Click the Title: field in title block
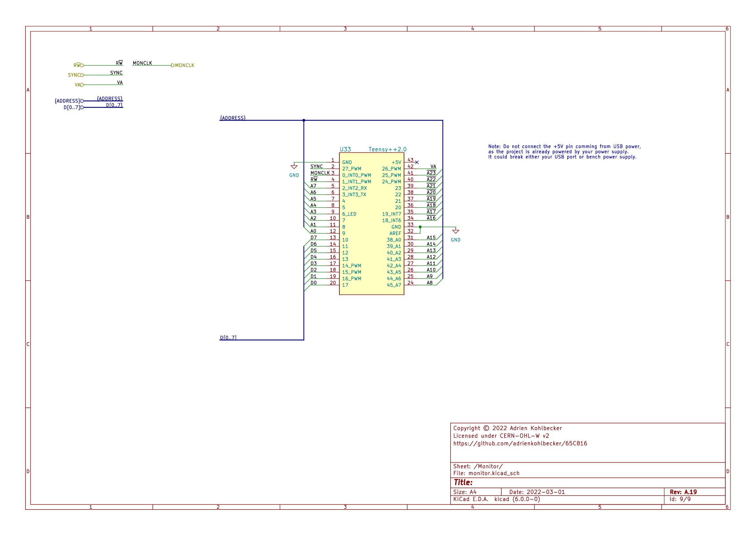Image resolution: width=756 pixels, height=535 pixels. point(463,482)
